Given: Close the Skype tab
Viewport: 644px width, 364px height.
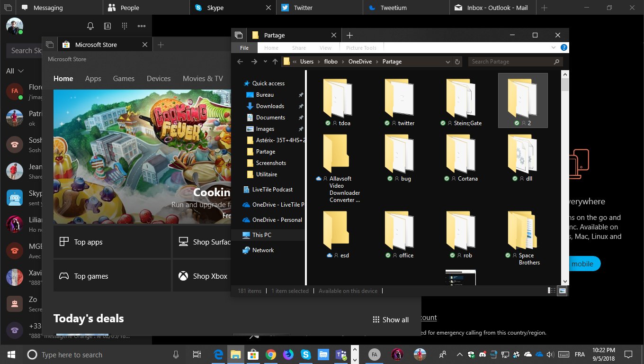Looking at the screenshot, I should tap(268, 8).
